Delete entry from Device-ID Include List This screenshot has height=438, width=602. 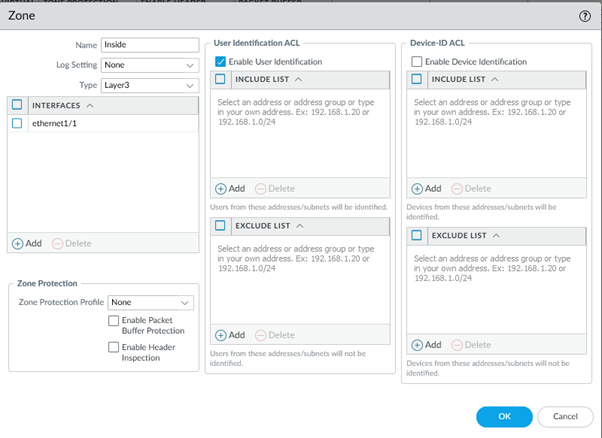click(471, 189)
